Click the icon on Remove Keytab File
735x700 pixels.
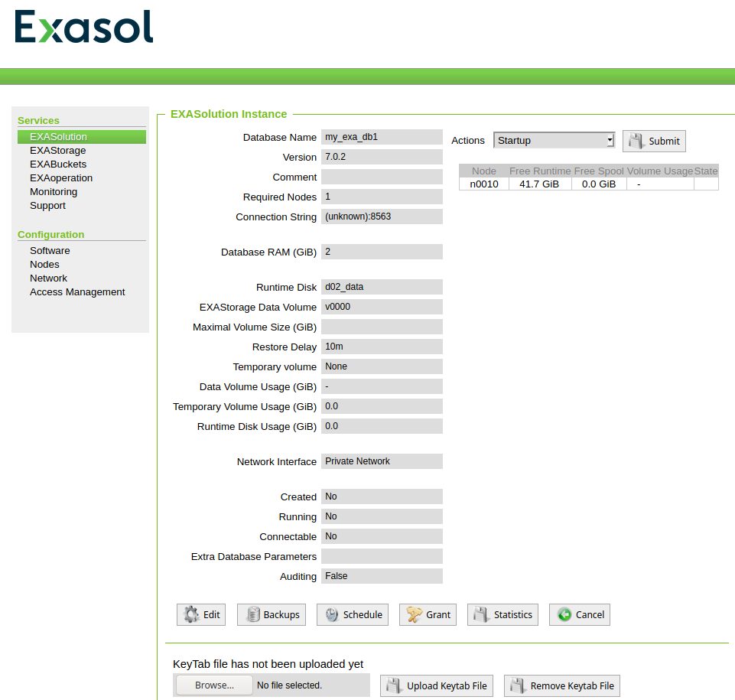518,685
